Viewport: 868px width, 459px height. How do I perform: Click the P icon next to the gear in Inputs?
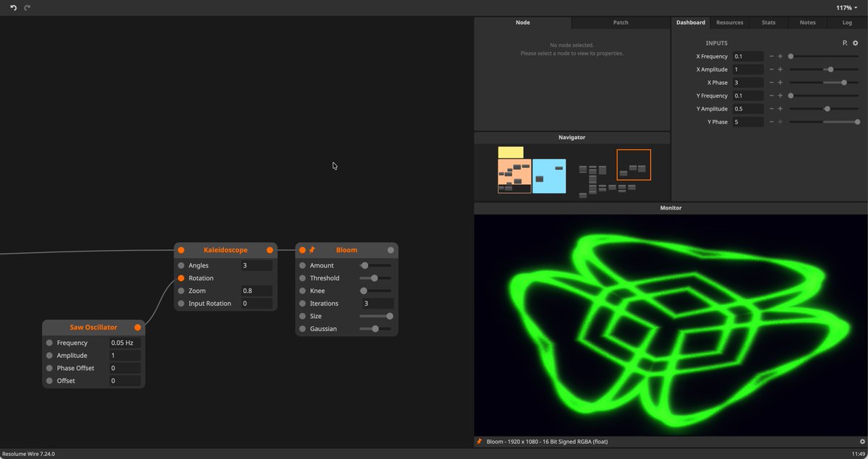(x=844, y=43)
